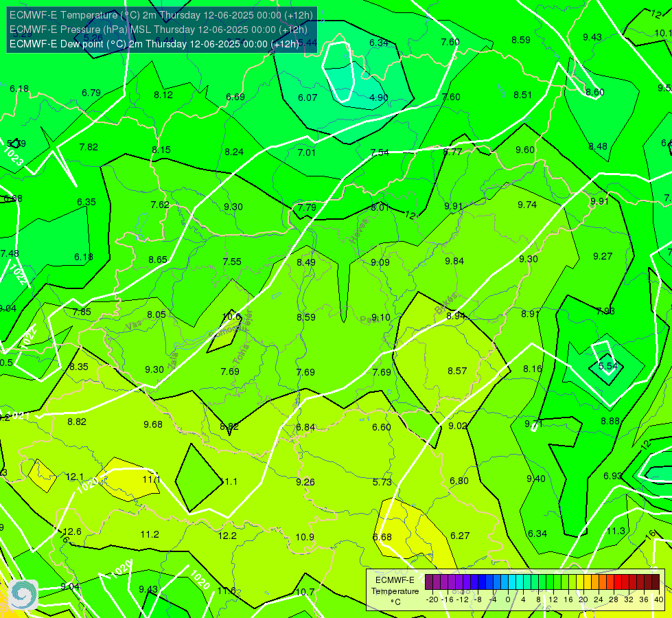672x618 pixels.
Task: Click the ECMWF-E Temperature °C legend title
Action: point(395,591)
